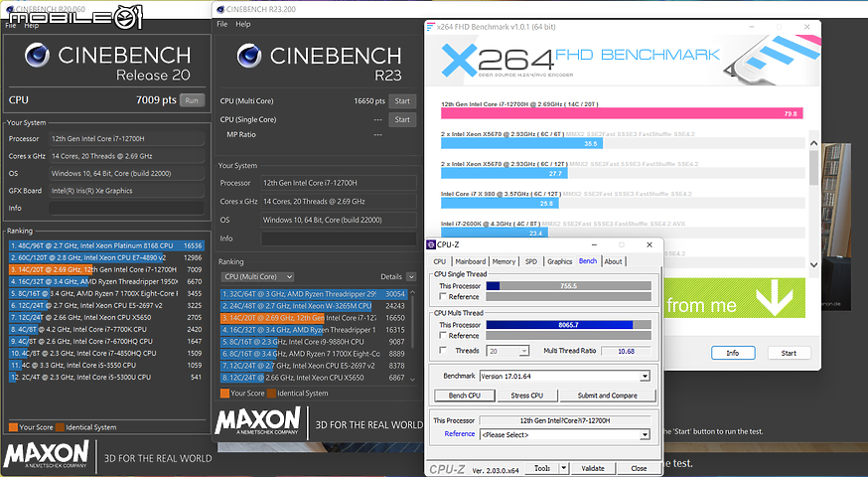The image size is (868, 477).
Task: Click the x264 results scrollbar up arrow
Action: pos(813,143)
